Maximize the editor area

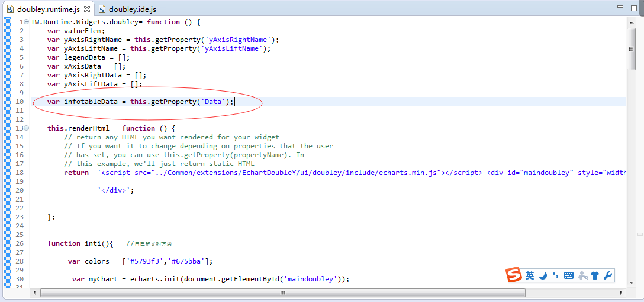[635, 7]
